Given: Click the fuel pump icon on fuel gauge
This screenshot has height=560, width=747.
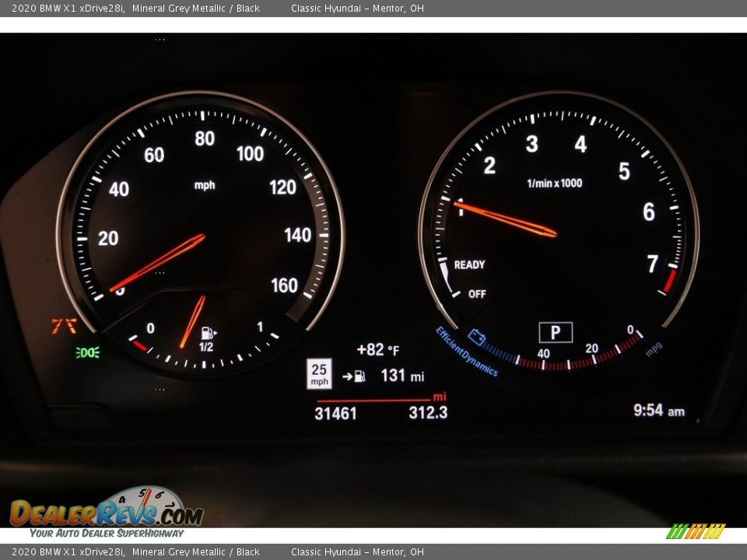Looking at the screenshot, I should 209,334.
